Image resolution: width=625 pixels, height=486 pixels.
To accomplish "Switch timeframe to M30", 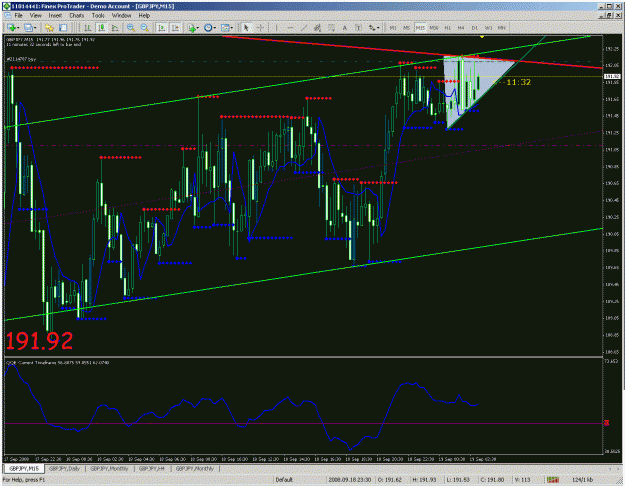I will click(434, 28).
